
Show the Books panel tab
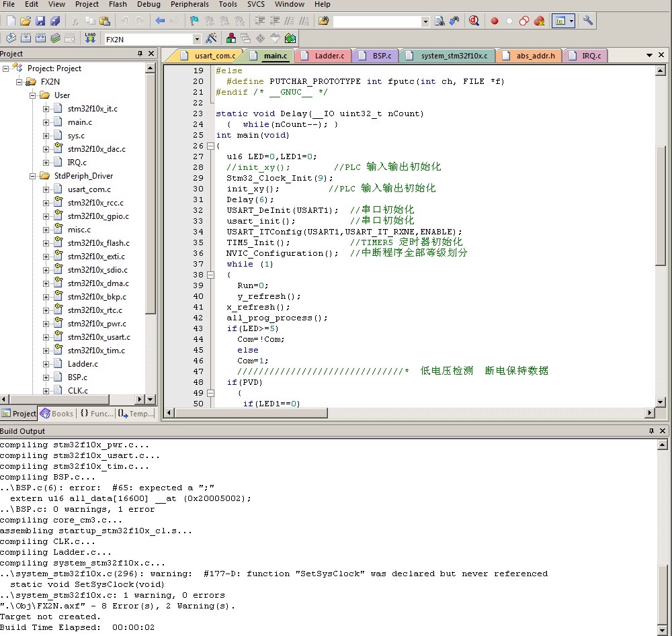pyautogui.click(x=57, y=414)
